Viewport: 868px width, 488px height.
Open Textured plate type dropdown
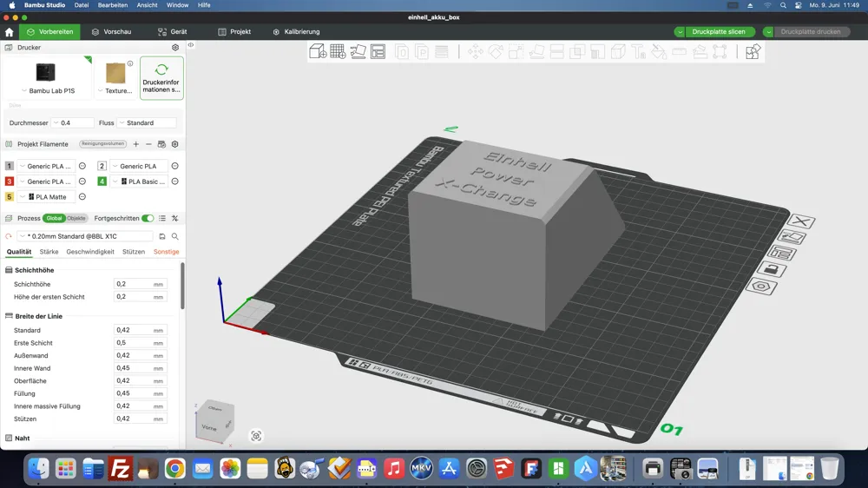115,91
